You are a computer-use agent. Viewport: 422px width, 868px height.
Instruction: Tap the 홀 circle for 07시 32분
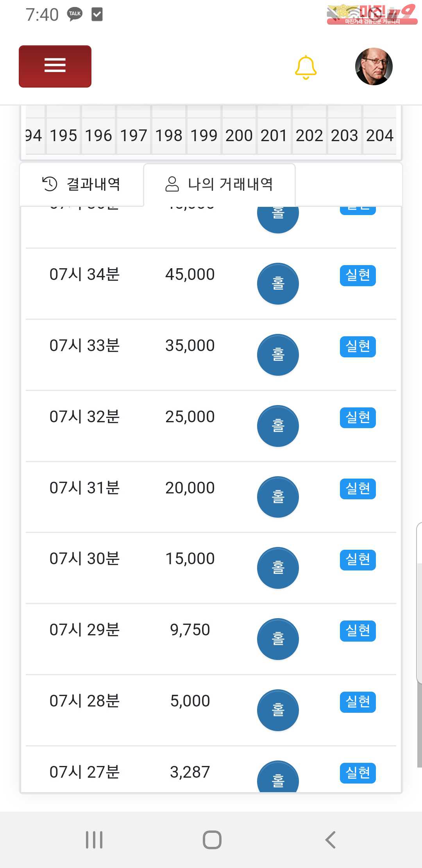click(278, 426)
